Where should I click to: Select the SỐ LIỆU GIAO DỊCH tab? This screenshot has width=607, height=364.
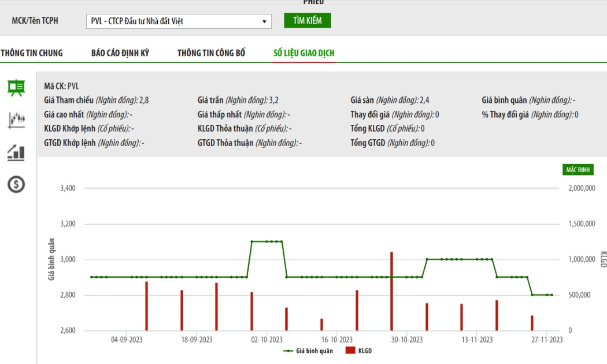(x=304, y=53)
